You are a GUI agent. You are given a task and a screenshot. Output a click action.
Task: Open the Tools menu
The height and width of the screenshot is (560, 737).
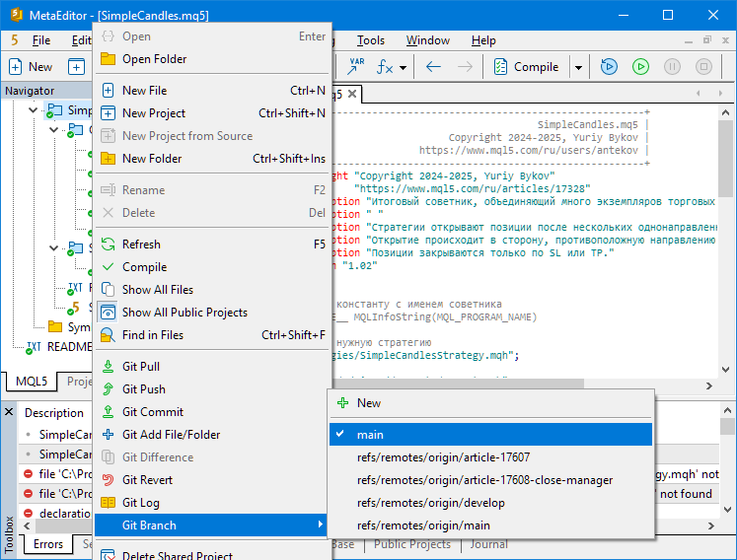(x=370, y=40)
